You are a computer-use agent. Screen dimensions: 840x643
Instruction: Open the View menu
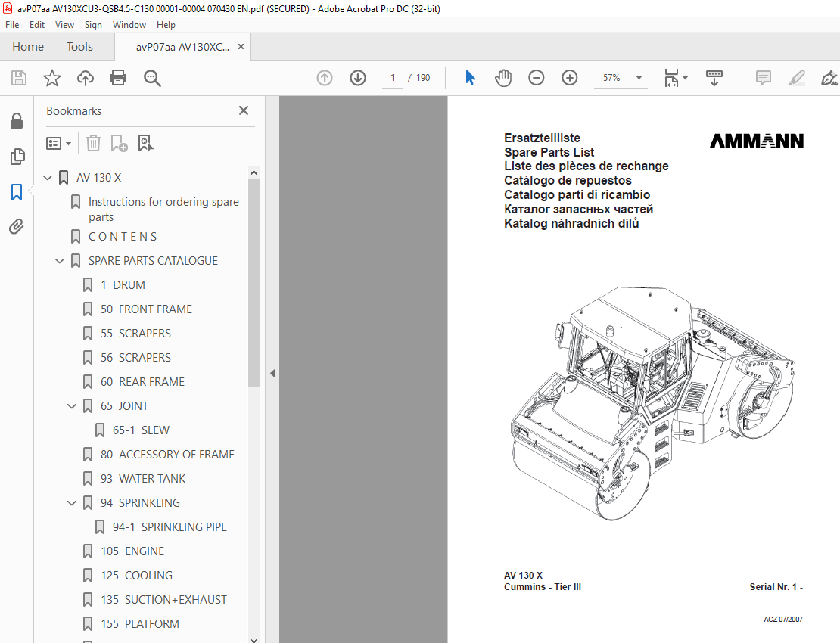click(x=64, y=25)
